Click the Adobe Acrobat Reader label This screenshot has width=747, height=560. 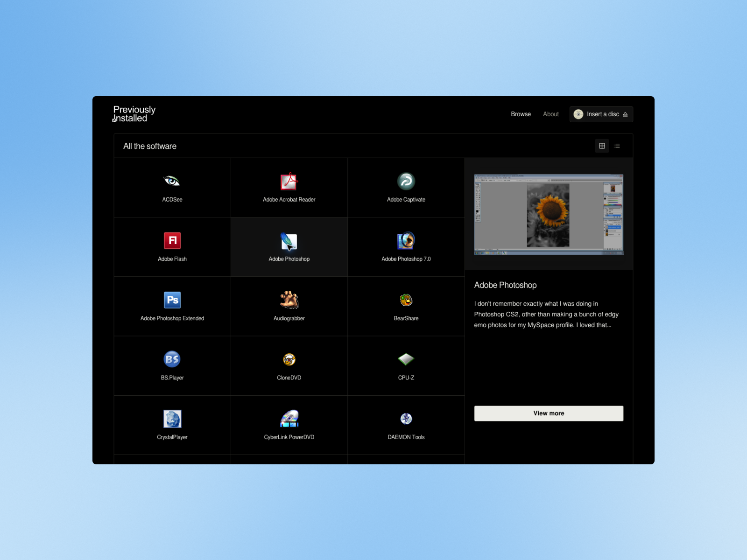coord(289,200)
